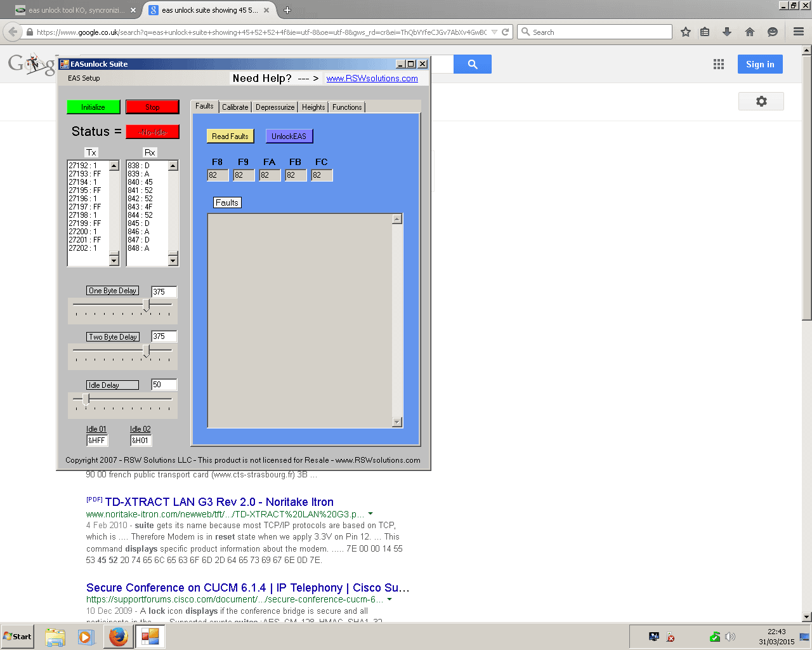Switch to the 'eas unlock tool KO' tab
The height and width of the screenshot is (650, 812).
pyautogui.click(x=75, y=10)
